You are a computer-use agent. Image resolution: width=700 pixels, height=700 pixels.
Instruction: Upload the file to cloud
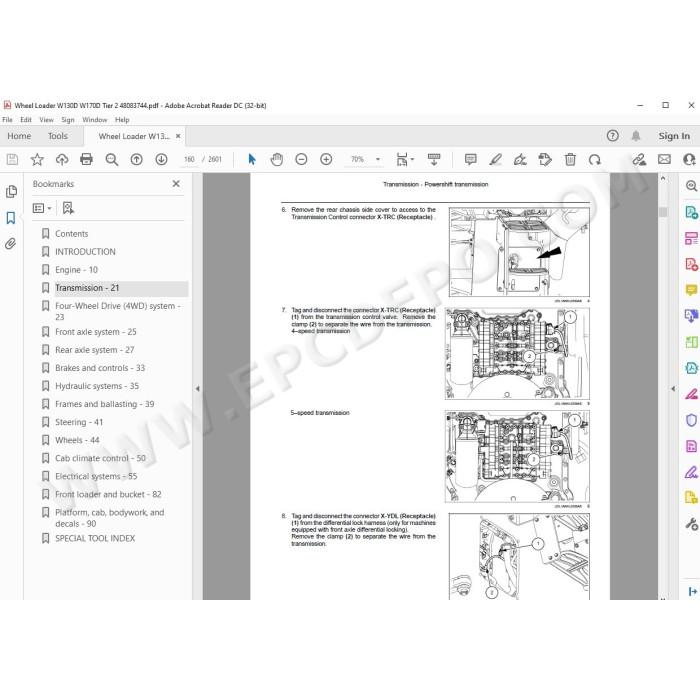(x=62, y=159)
